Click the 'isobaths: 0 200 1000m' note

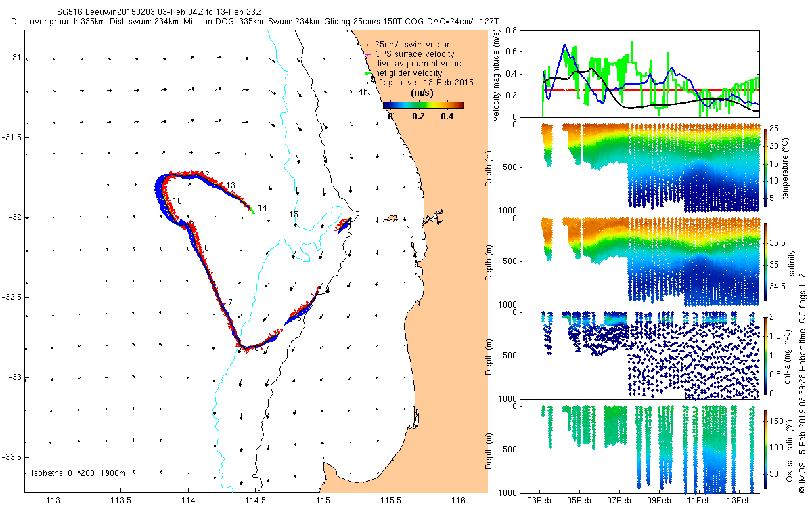[x=78, y=473]
